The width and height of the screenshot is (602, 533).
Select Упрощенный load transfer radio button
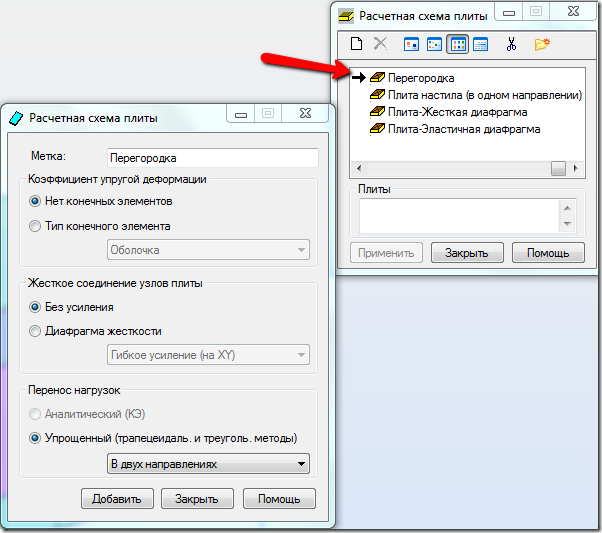(35, 438)
